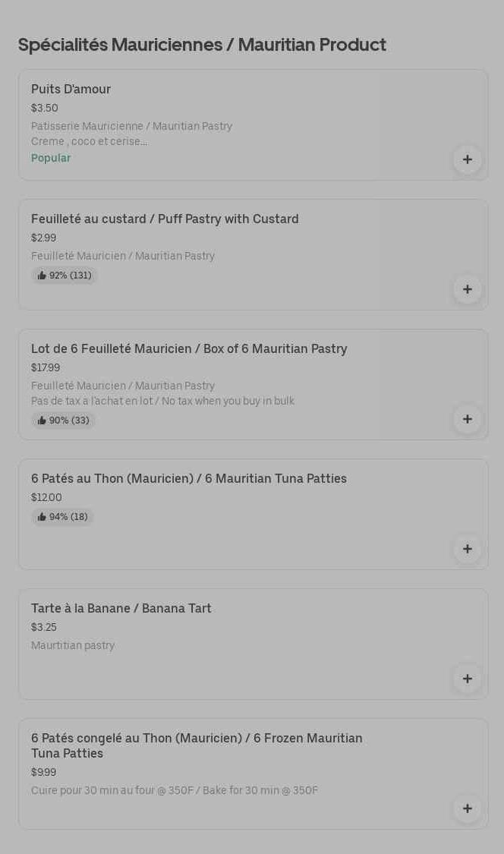Open Lot de 6 Feuilleté Mauricien title
The width and height of the screenshot is (504, 854).
coord(189,349)
